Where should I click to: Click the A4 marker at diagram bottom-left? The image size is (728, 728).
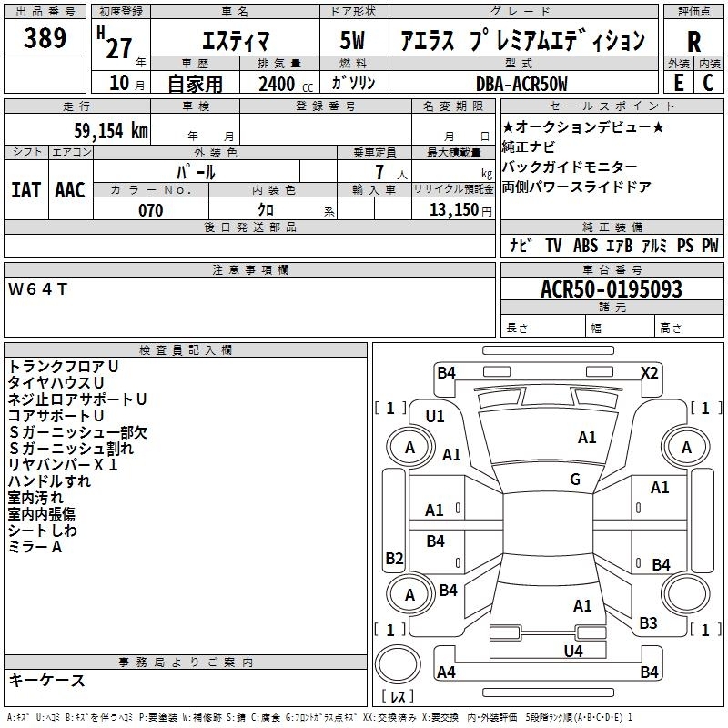tap(446, 672)
